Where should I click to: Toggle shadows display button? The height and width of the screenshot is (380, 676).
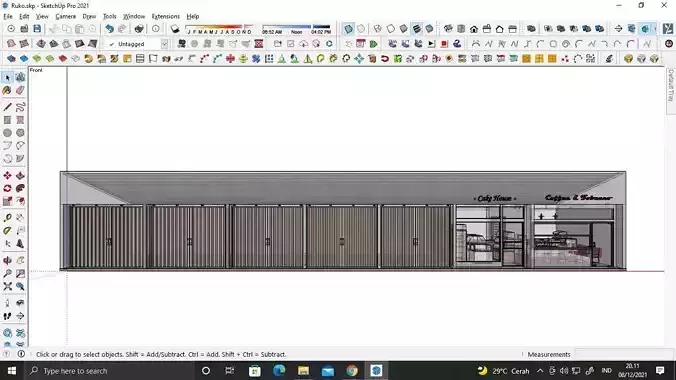(x=175, y=29)
